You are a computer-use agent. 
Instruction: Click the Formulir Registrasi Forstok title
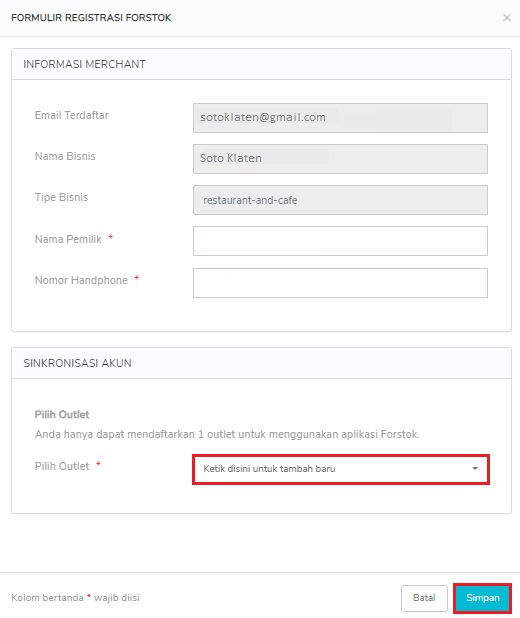(91, 18)
